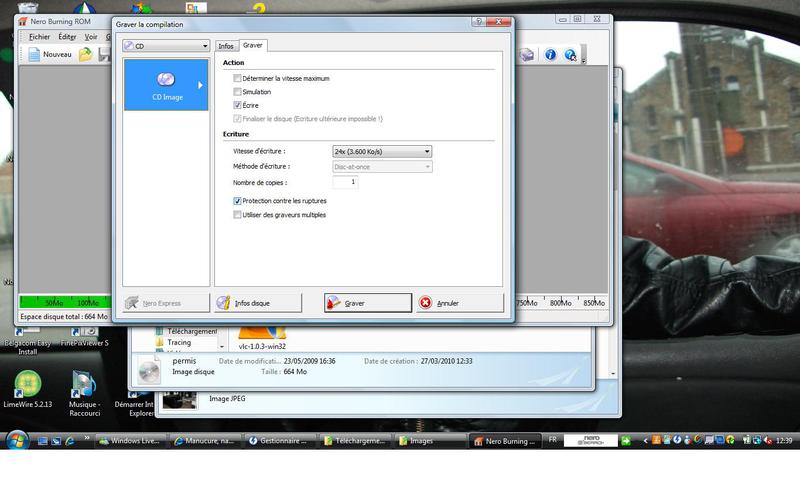
Task: Select the CD Image compilation type
Action: [x=165, y=84]
